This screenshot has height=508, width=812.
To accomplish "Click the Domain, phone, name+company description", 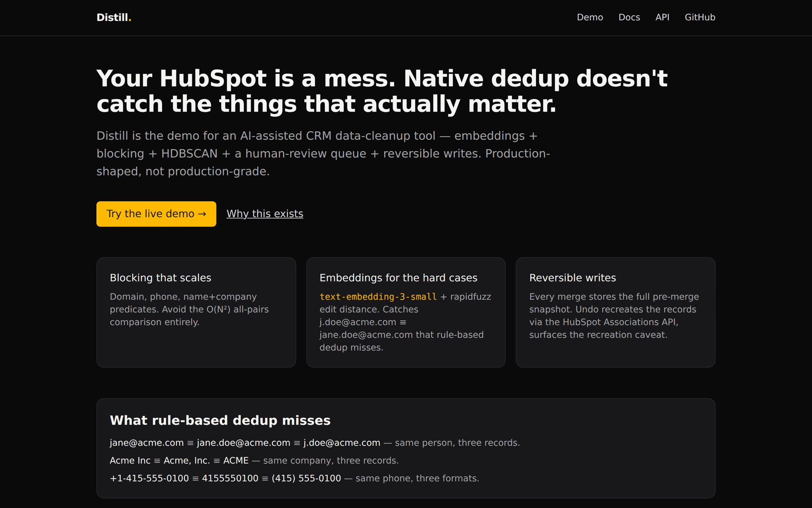I will click(189, 310).
